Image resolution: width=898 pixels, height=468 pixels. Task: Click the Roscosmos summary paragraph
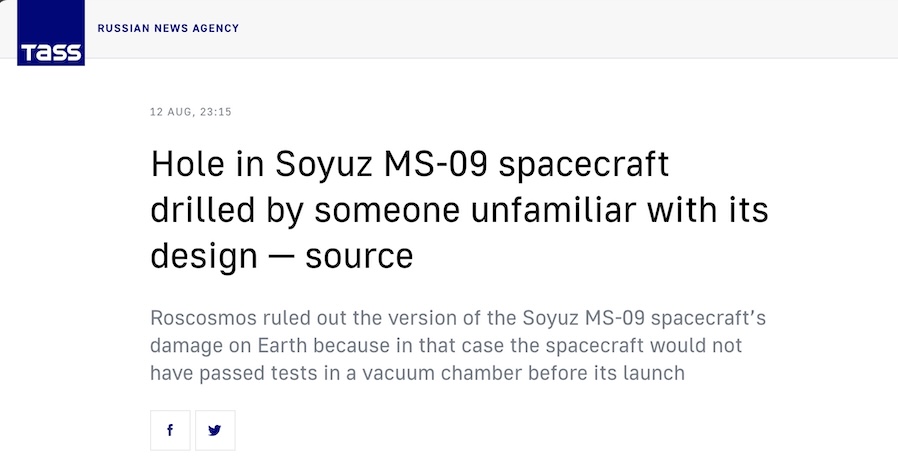[458, 345]
